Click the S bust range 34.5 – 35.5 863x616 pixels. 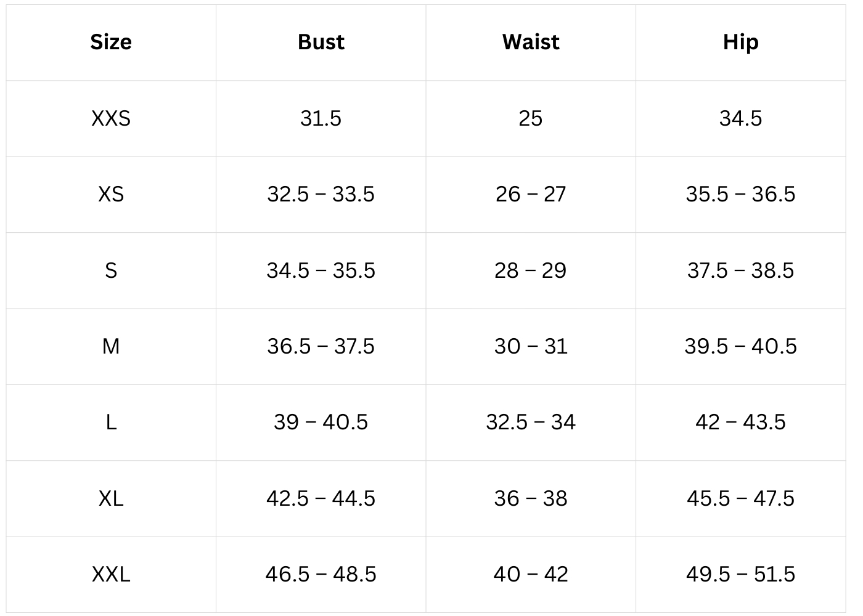[321, 270]
